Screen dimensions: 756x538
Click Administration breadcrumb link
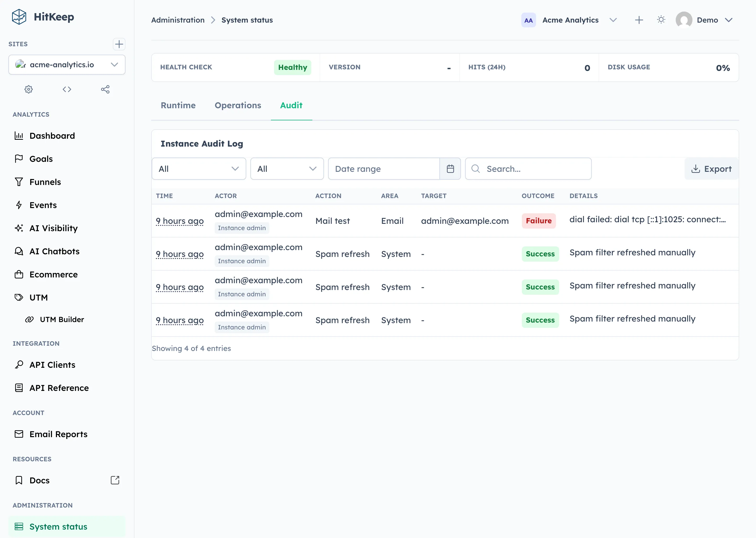pyautogui.click(x=178, y=20)
